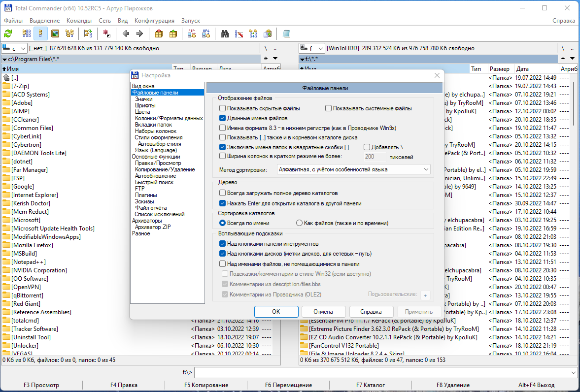The width and height of the screenshot is (580, 392).
Task: Click the [..] parent directory icon
Action: pyautogui.click(x=6, y=78)
